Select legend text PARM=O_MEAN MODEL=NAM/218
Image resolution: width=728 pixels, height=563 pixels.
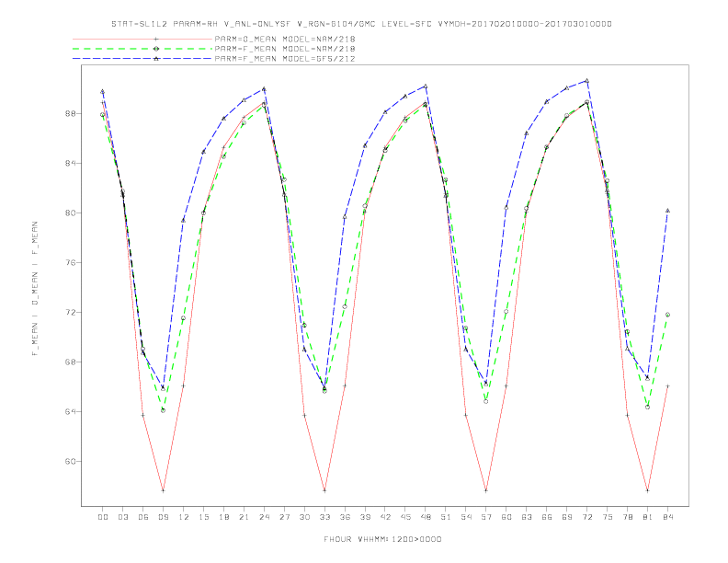coord(285,39)
